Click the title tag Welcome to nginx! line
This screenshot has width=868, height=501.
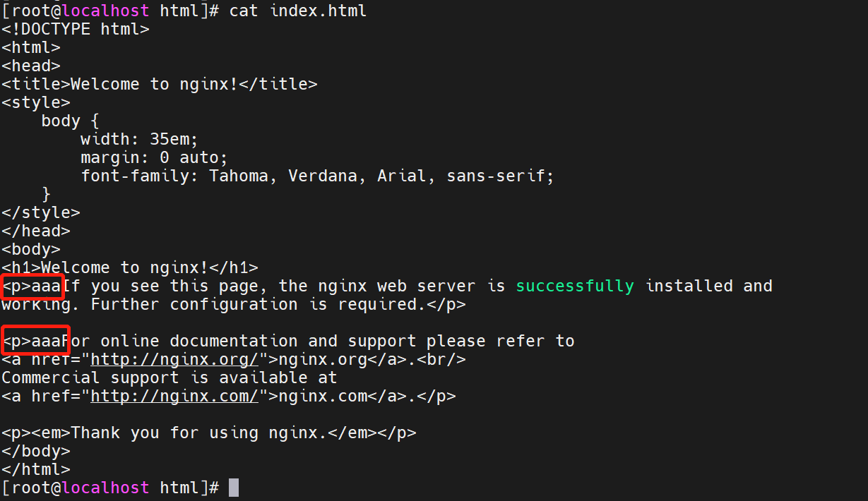click(x=160, y=85)
